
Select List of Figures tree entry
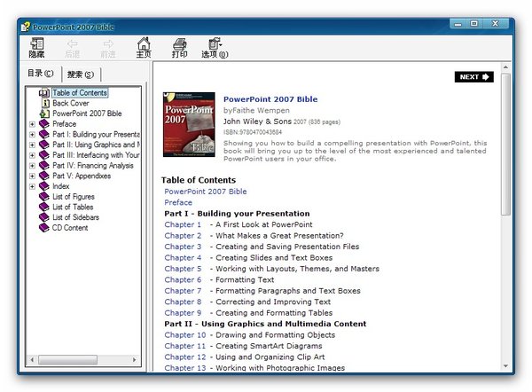[74, 197]
